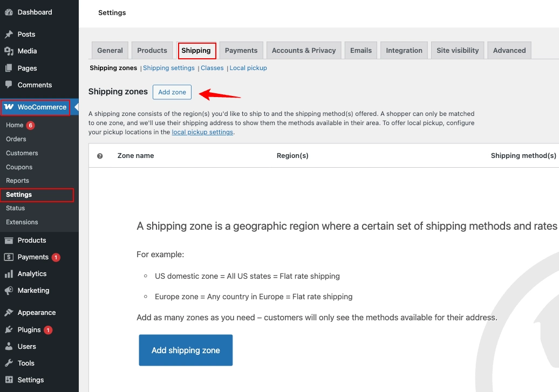Open the Payments settings tab
Viewport: 559px width, 392px height.
tap(241, 51)
